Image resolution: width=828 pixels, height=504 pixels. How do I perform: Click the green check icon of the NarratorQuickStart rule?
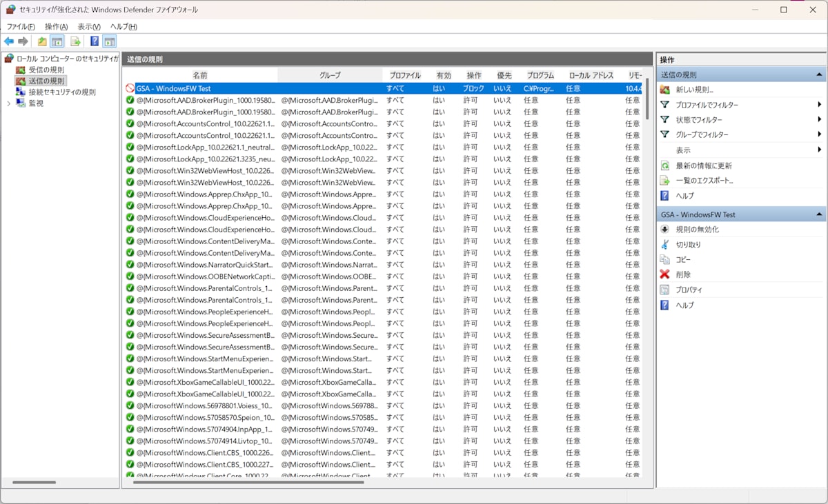point(130,265)
